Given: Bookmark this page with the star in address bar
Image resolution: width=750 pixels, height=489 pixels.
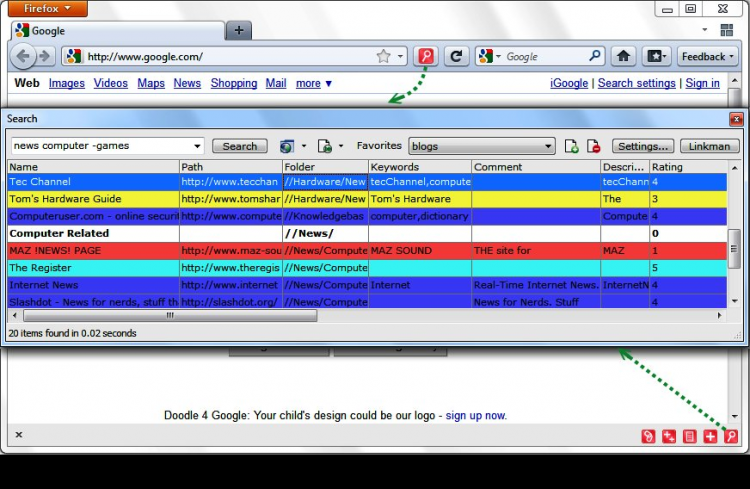Looking at the screenshot, I should [384, 56].
